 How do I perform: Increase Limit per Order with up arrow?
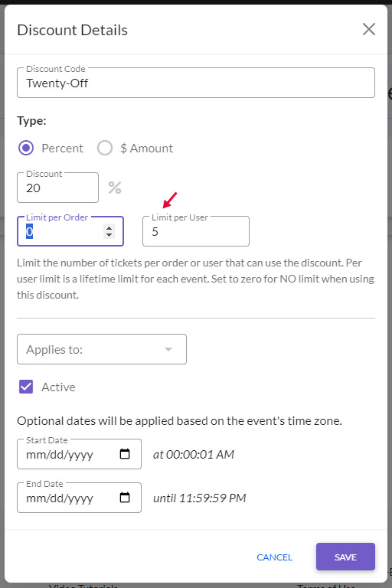pos(109,228)
